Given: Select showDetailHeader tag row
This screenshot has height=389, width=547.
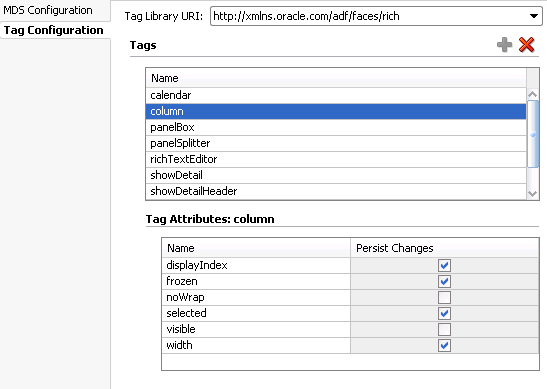Looking at the screenshot, I should tap(336, 191).
